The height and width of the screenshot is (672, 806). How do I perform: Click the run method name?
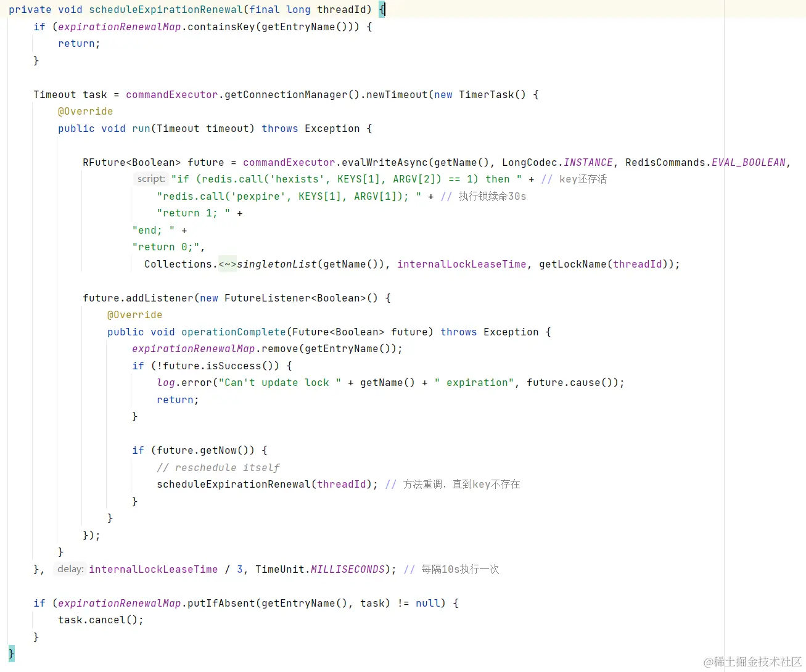point(141,129)
